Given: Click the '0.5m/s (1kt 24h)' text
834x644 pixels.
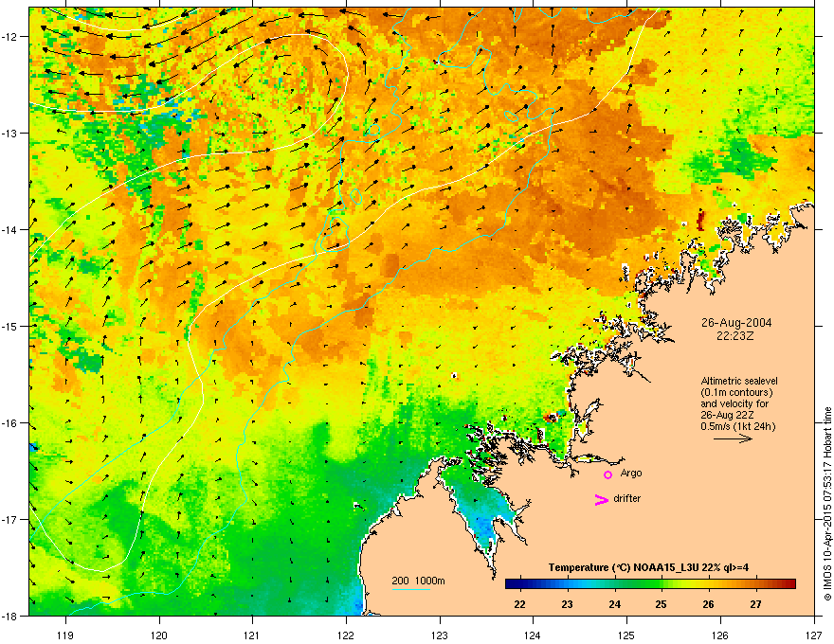Looking at the screenshot, I should [x=737, y=426].
